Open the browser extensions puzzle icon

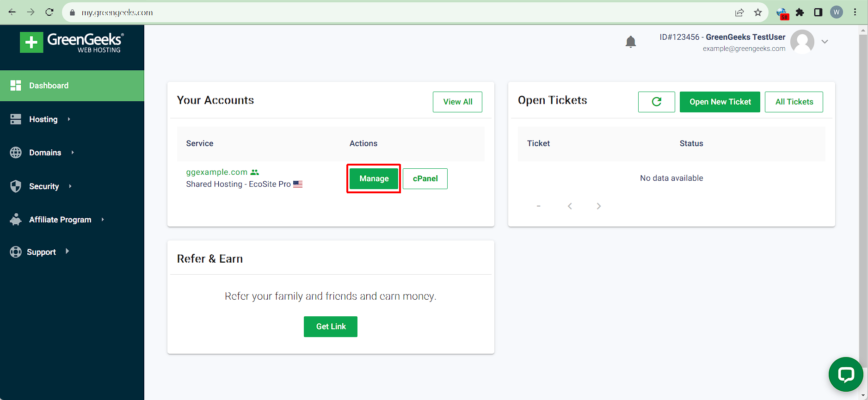(800, 12)
